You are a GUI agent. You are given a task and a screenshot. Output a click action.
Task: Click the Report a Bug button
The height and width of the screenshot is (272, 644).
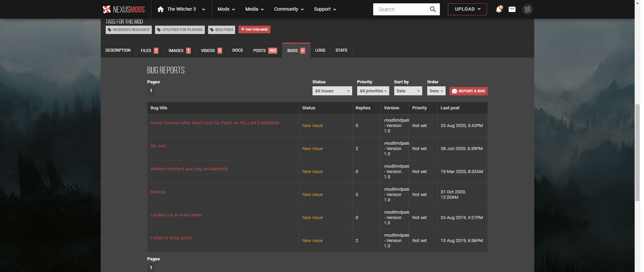[469, 91]
